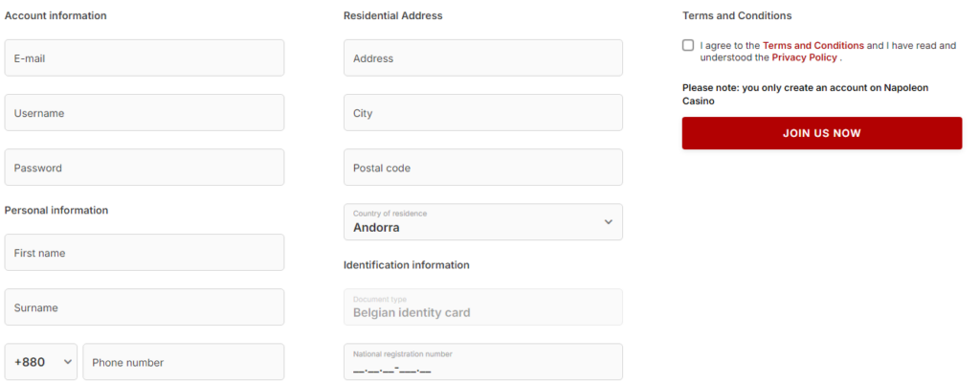Click into the First name field
Screen dimensions: 980x384
[145, 253]
